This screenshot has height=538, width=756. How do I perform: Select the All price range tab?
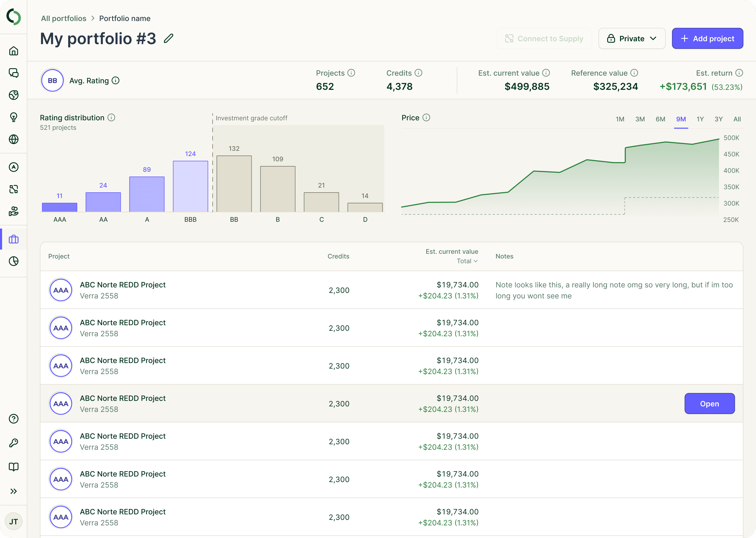[737, 119]
